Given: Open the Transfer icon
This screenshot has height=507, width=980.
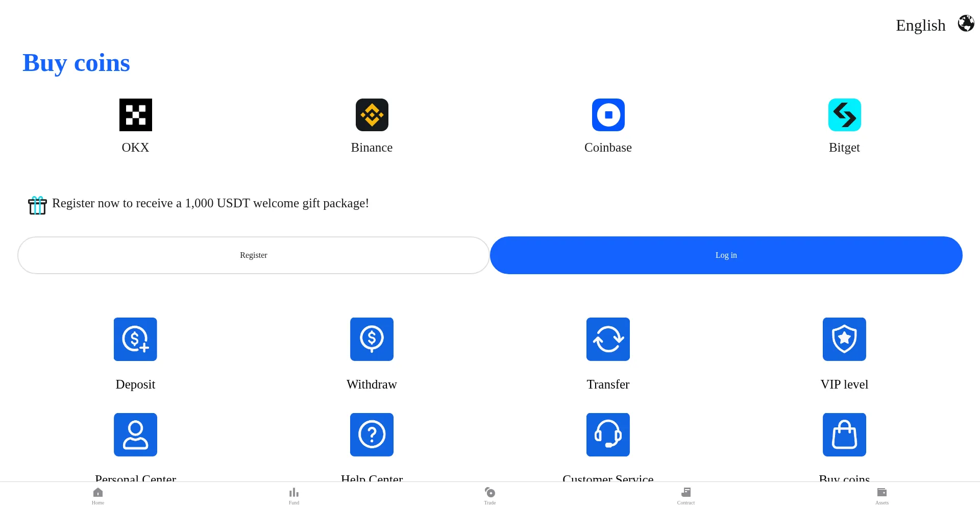Looking at the screenshot, I should (608, 339).
